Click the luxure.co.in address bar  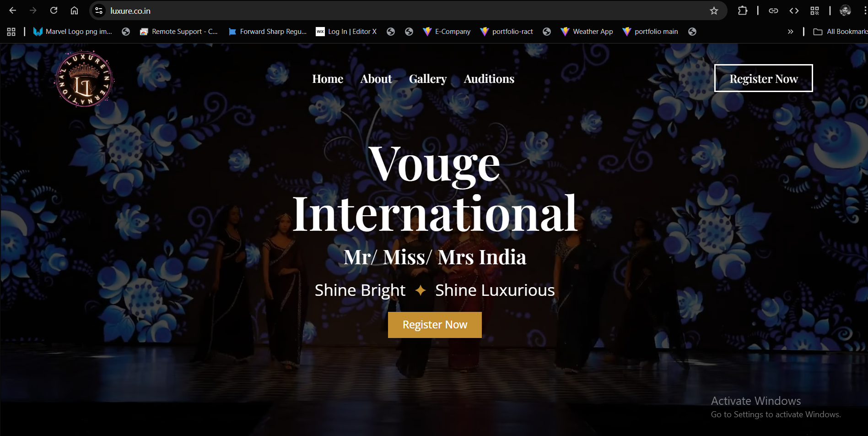click(366, 11)
